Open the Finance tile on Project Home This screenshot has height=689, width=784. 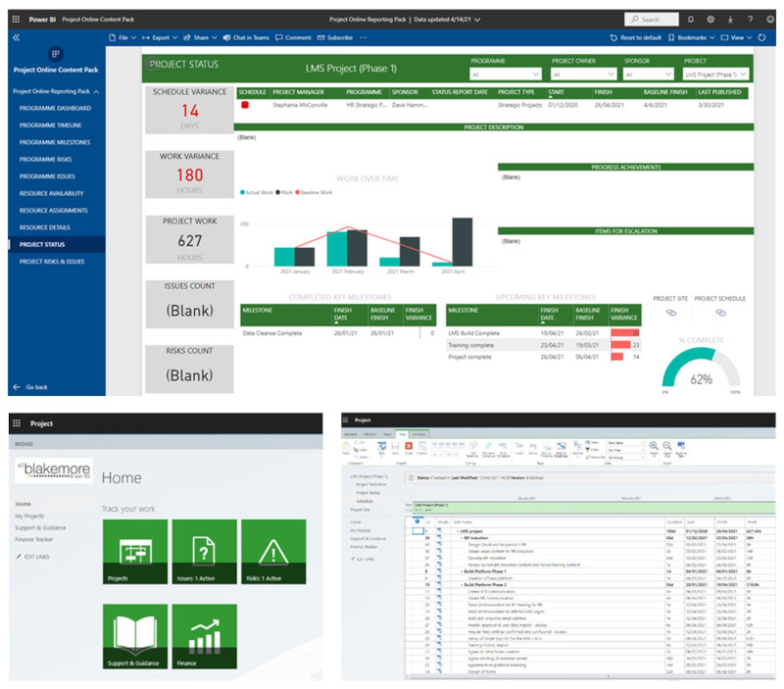pos(205,636)
